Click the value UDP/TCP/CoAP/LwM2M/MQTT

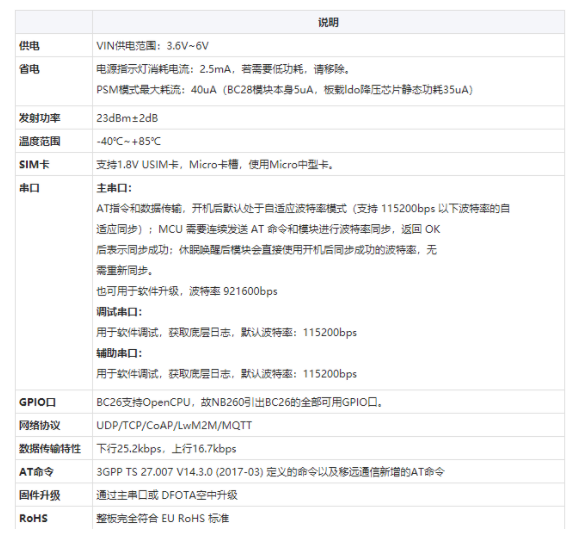pos(174,425)
